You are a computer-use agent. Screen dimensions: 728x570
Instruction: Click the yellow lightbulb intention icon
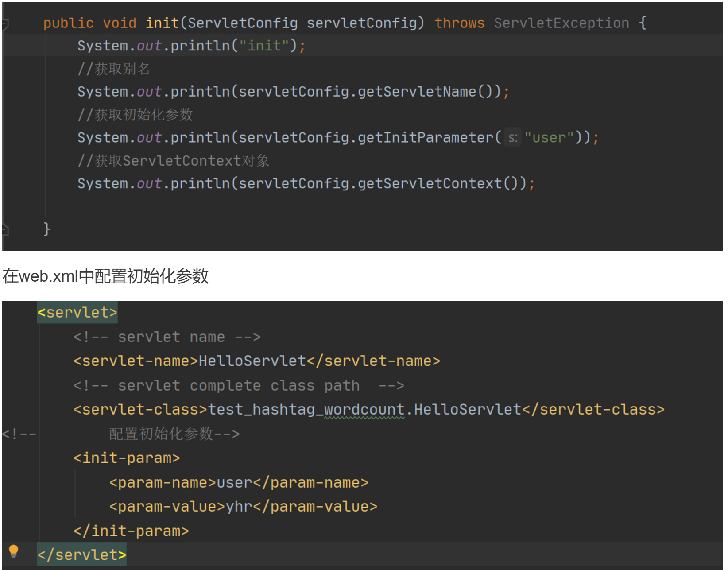coord(13,551)
